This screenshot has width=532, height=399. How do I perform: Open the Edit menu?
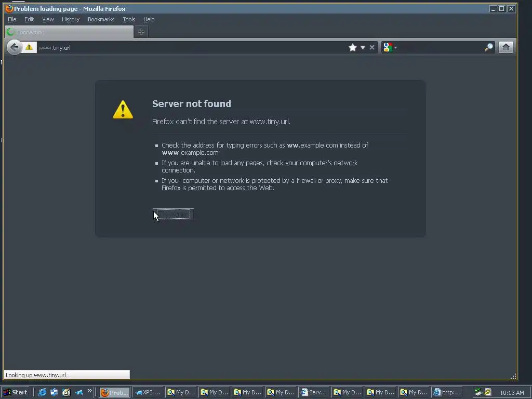point(29,19)
